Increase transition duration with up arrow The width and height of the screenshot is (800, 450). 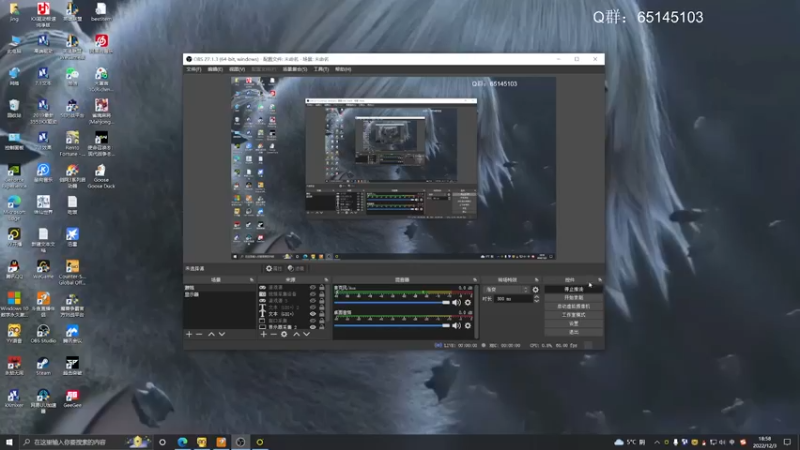tap(536, 297)
